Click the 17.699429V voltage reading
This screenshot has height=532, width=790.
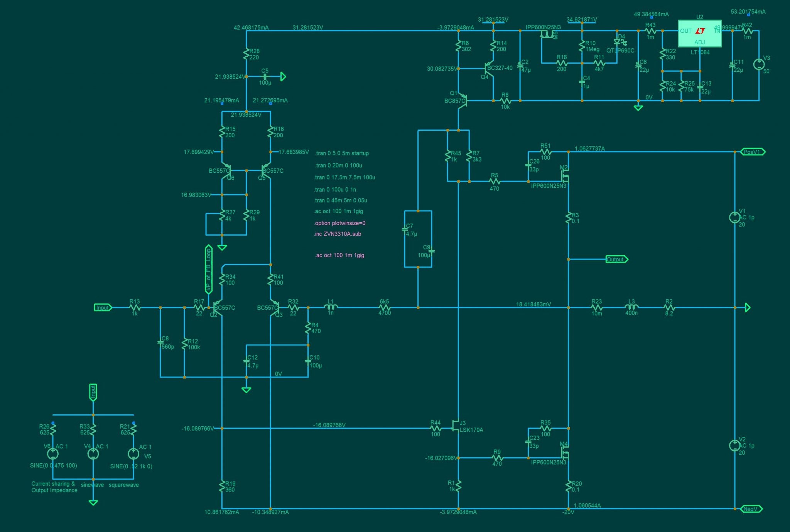pyautogui.click(x=199, y=152)
